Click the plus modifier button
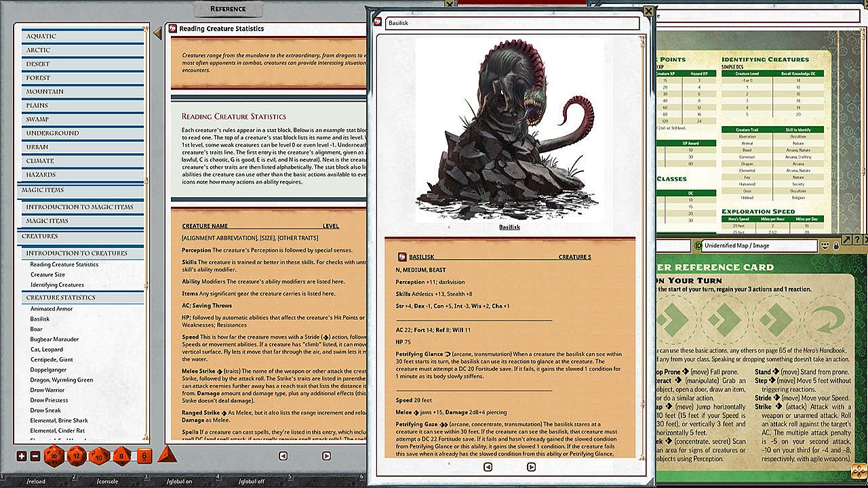Image resolution: width=868 pixels, height=488 pixels. [x=21, y=456]
